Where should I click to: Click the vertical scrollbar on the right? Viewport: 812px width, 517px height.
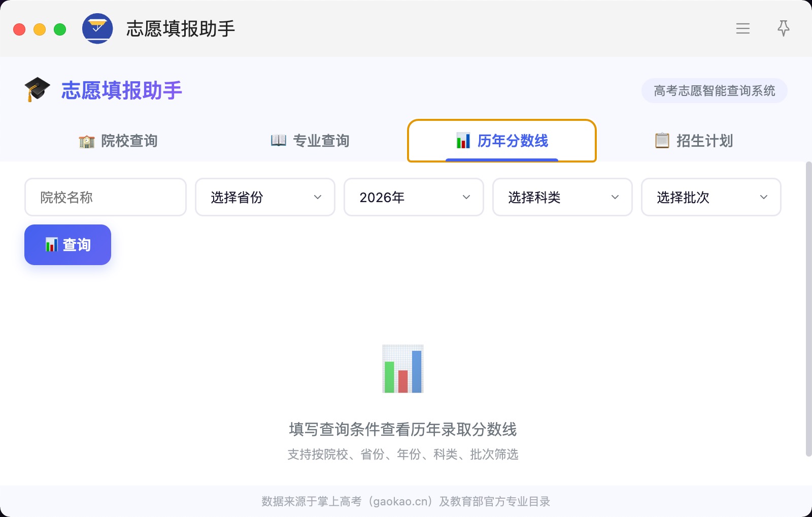(x=808, y=309)
